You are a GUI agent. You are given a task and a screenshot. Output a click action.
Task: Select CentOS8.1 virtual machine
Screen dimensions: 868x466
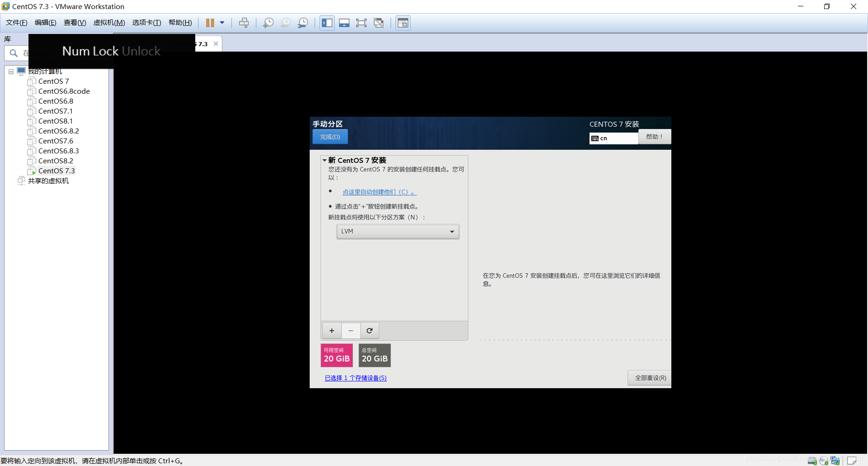tap(55, 121)
